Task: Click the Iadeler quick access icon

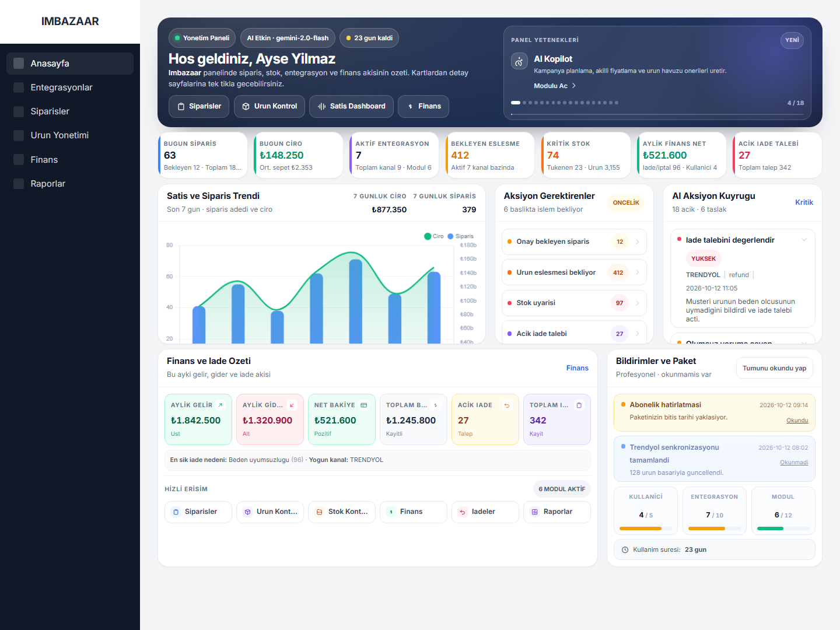Action: point(463,512)
